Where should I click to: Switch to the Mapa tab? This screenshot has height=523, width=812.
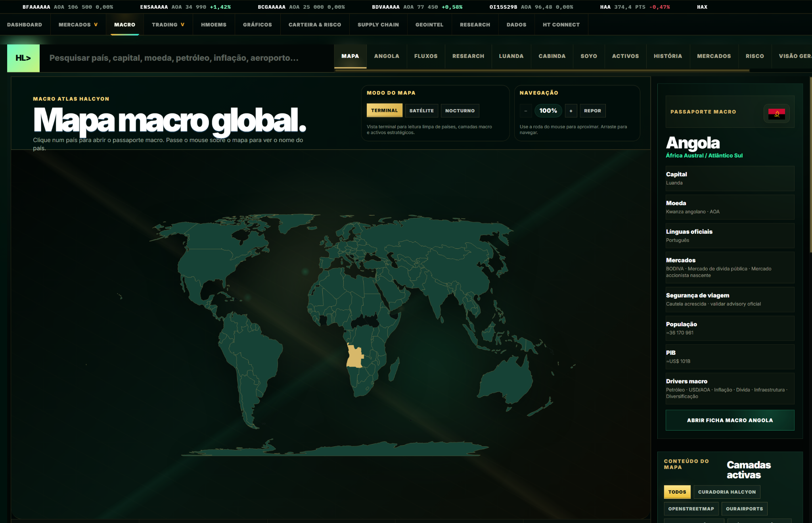point(350,56)
